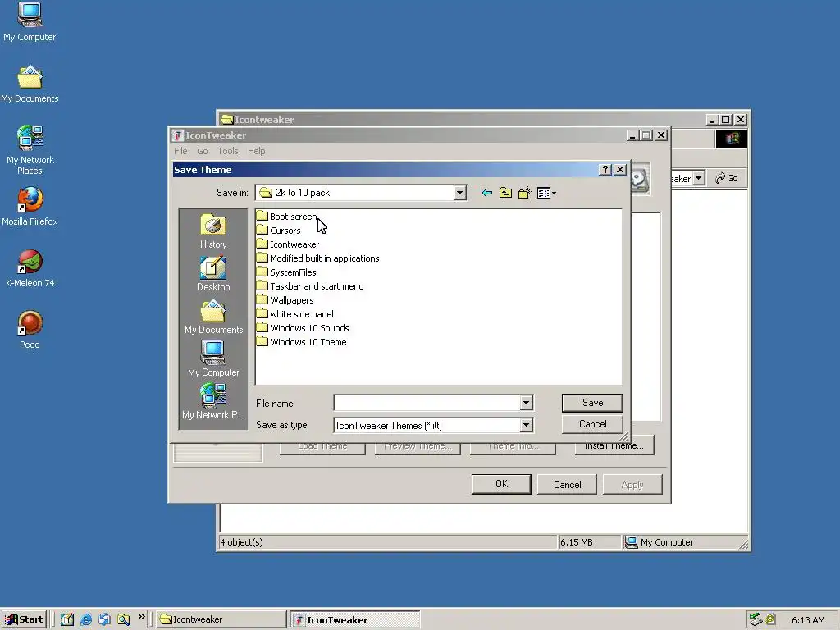This screenshot has height=630, width=840.
Task: Click Cancel in IconTweaker main window
Action: tap(568, 484)
